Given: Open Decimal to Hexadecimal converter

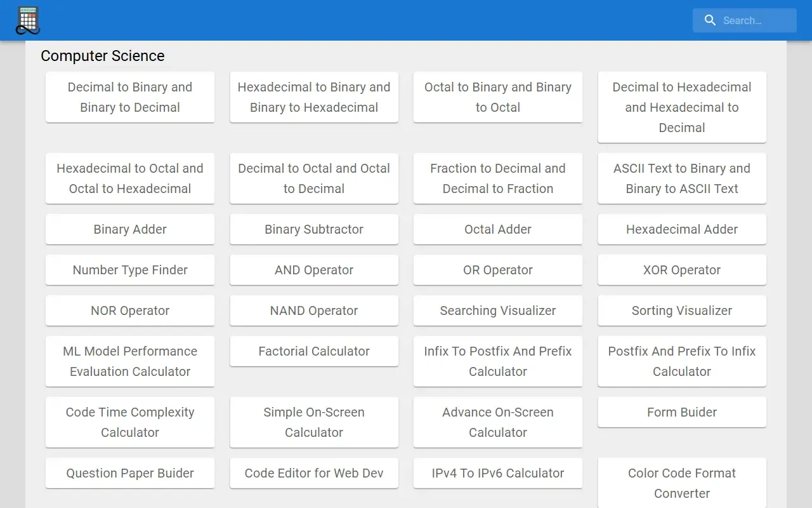Looking at the screenshot, I should point(682,107).
